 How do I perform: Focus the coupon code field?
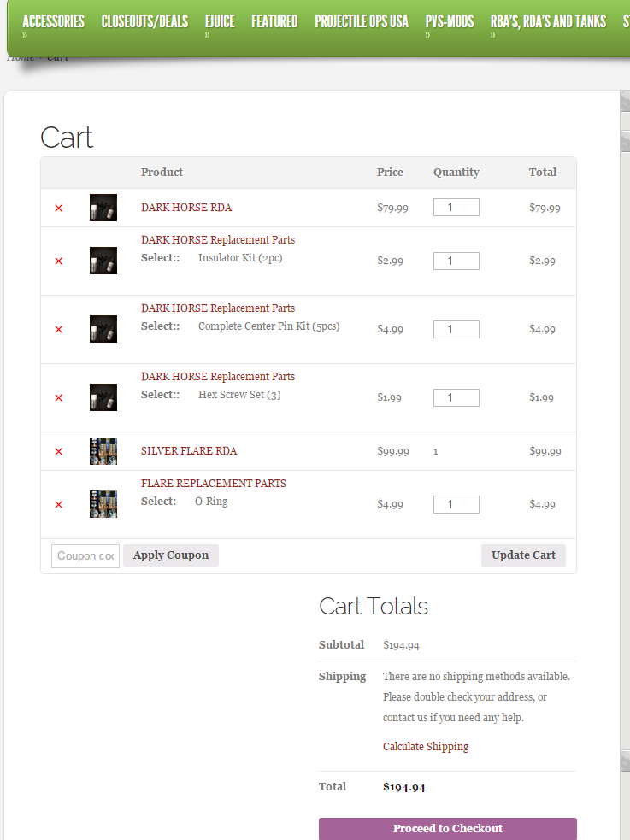click(85, 555)
